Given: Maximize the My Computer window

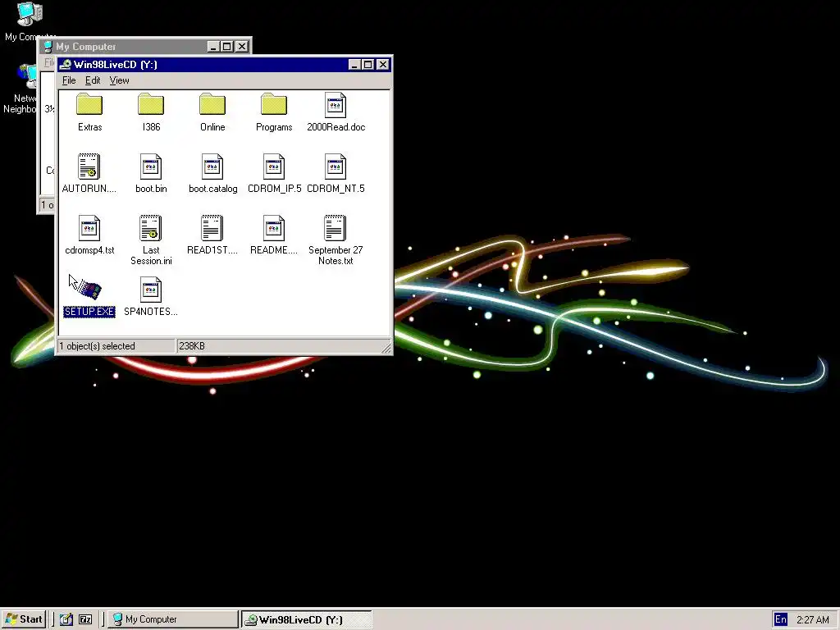Looking at the screenshot, I should (227, 47).
